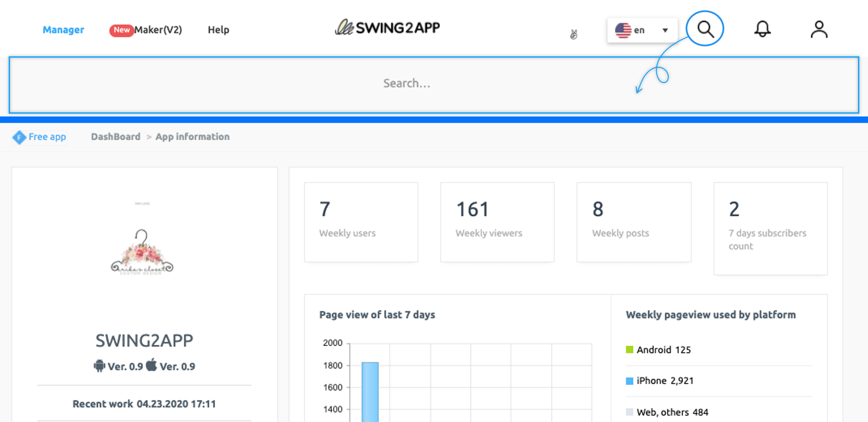This screenshot has width=868, height=422.
Task: Expand the en language dropdown
Action: 665,30
